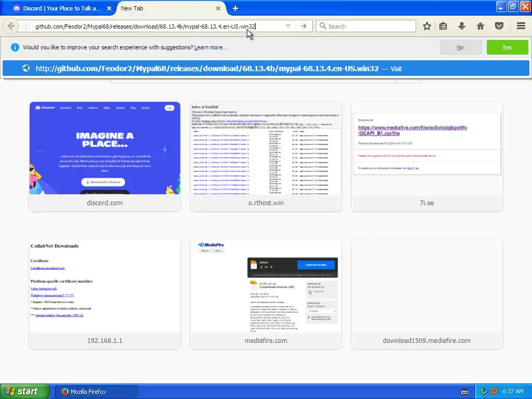532x399 pixels.
Task: Select Mozilla Firefox in the taskbar
Action: [x=96, y=392]
